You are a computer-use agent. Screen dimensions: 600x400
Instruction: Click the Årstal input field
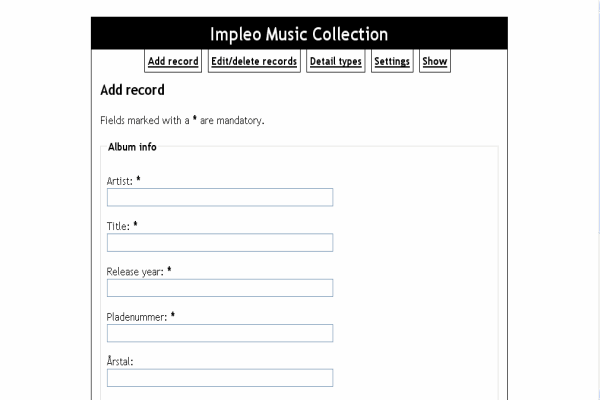click(220, 378)
